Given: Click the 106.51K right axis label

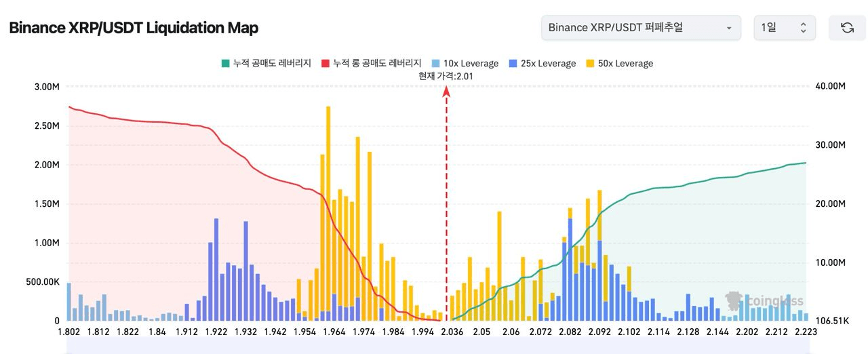Looking at the screenshot, I should click(831, 321).
